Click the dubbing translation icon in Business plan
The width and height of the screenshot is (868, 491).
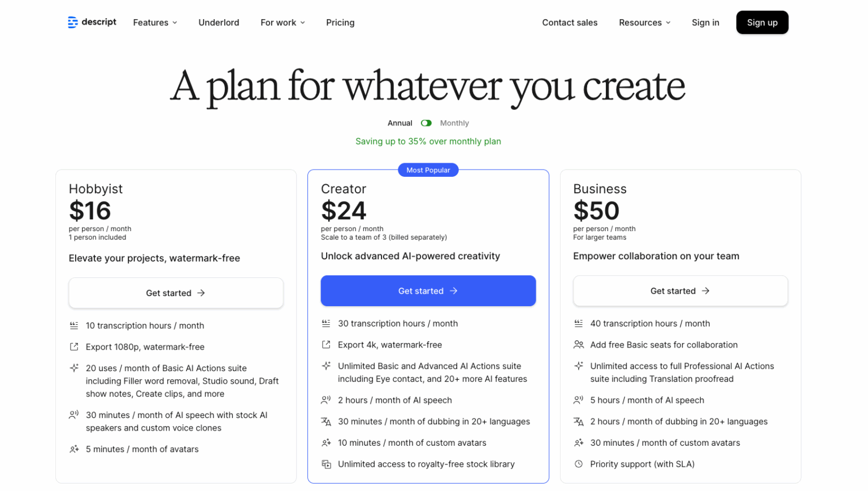[x=579, y=422]
